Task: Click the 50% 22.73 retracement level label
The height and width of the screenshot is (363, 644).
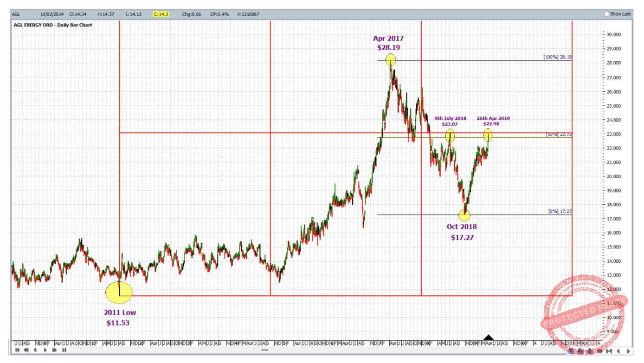Action: [x=559, y=134]
